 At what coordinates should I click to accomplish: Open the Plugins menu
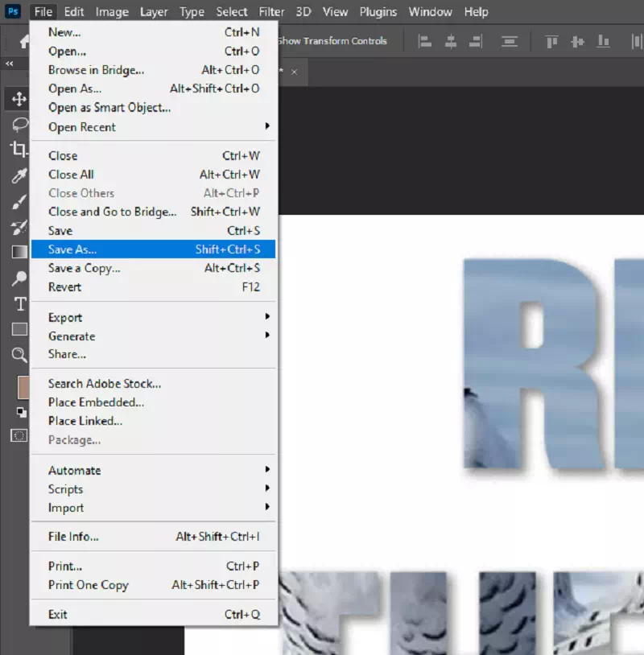coord(378,12)
